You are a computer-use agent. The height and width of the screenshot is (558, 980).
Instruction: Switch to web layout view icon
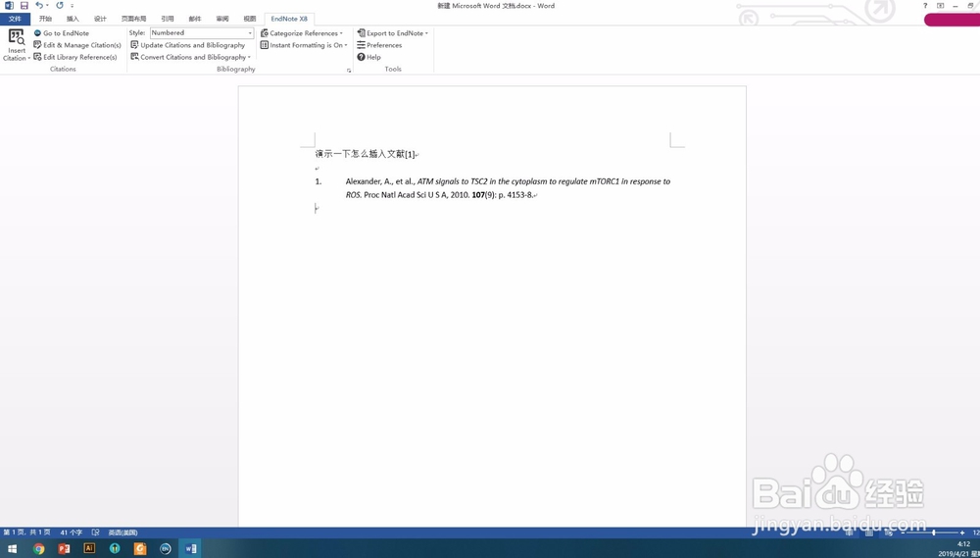pos(889,533)
